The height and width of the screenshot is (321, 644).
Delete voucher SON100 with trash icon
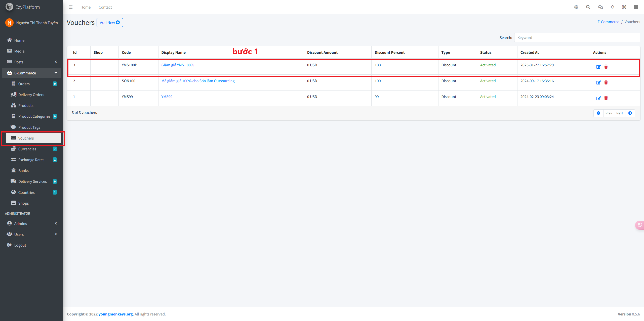click(606, 82)
